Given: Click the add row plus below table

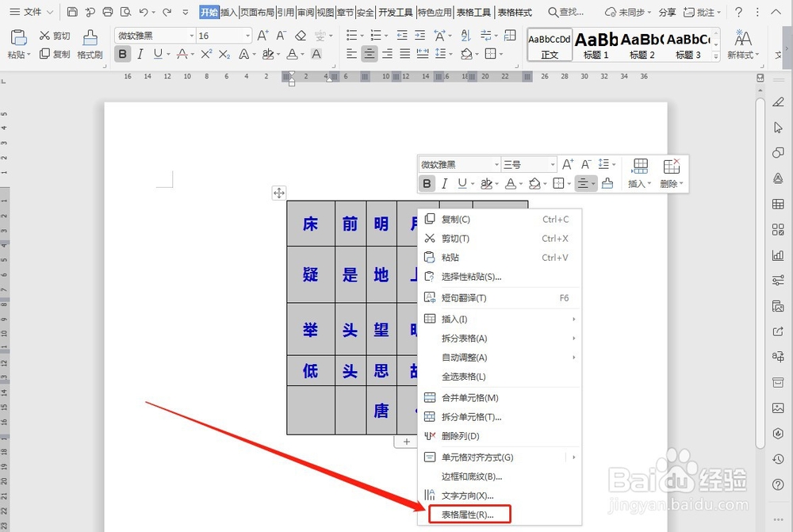Looking at the screenshot, I should point(407,442).
